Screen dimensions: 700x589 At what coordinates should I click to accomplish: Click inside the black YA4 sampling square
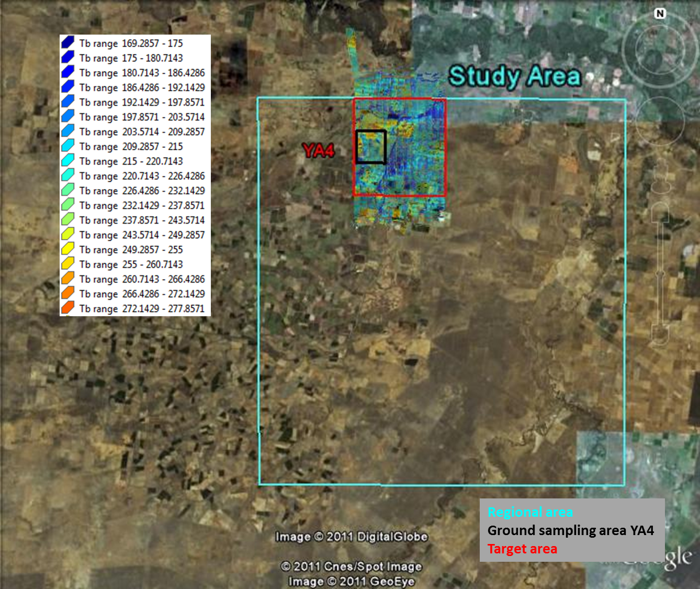tap(371, 147)
